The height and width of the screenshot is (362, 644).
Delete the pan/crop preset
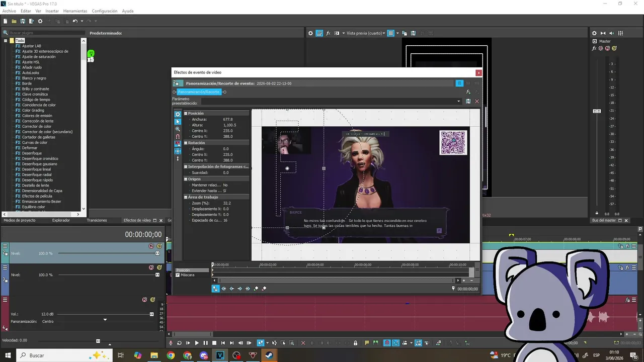tap(477, 101)
